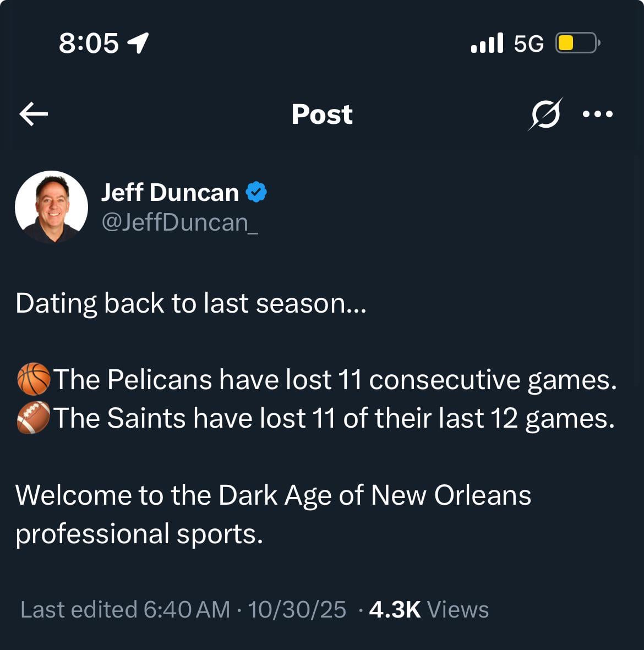Screen dimensions: 644x650
Task: Click the basketball emoji icon
Action: (x=34, y=379)
